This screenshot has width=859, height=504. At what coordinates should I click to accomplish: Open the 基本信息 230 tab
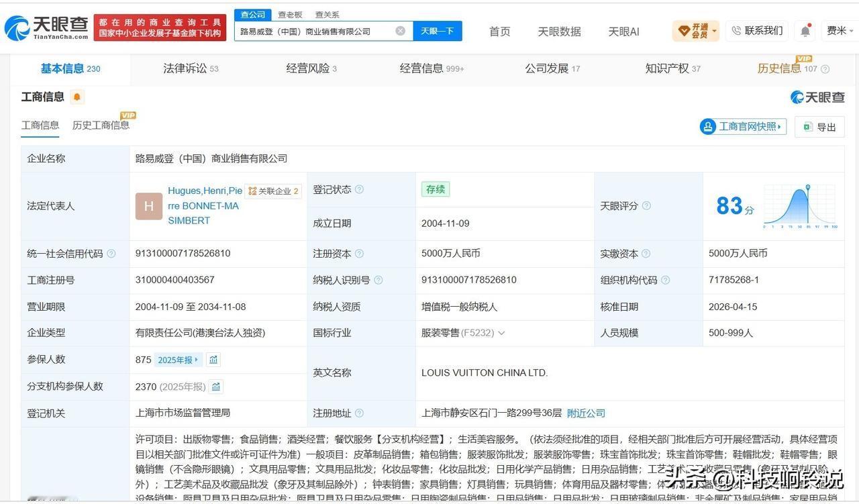pyautogui.click(x=70, y=68)
